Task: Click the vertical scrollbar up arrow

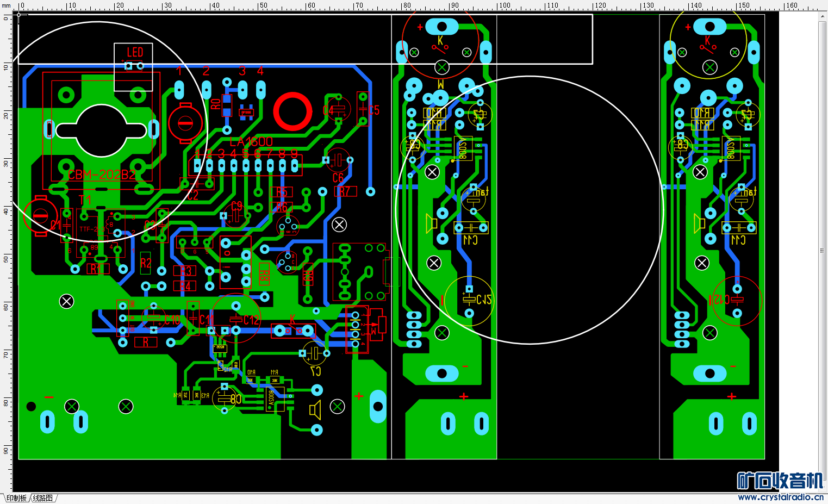Action: point(823,16)
